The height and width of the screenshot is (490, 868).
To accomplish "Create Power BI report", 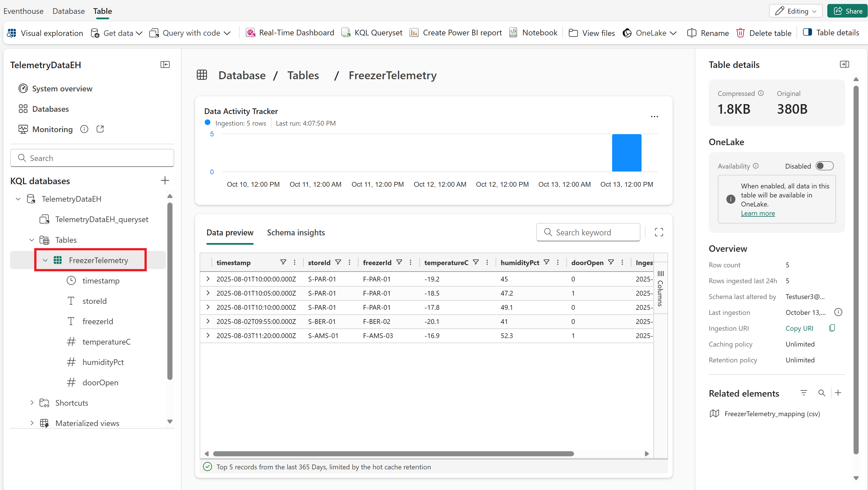I will (x=455, y=33).
